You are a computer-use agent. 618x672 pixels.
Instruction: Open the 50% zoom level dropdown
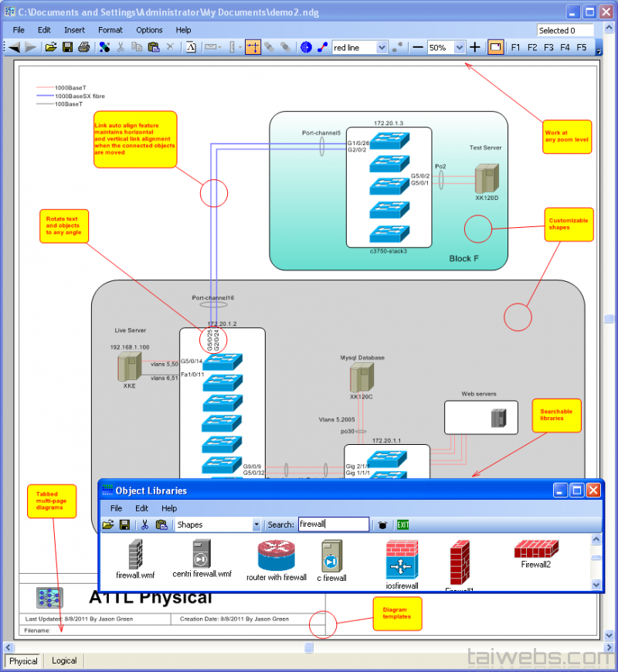pos(460,48)
